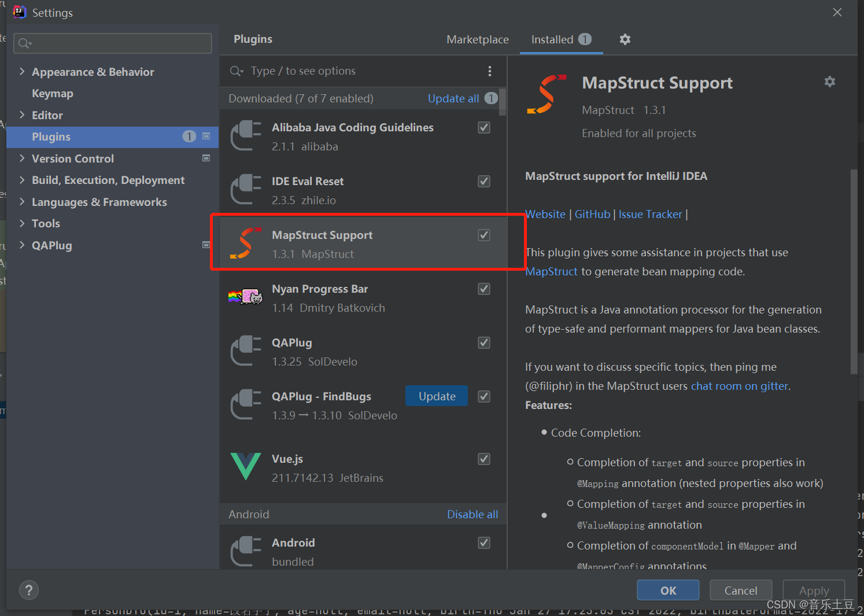Click the badge next to Update all
Viewport: 864px width, 616px height.
point(491,98)
